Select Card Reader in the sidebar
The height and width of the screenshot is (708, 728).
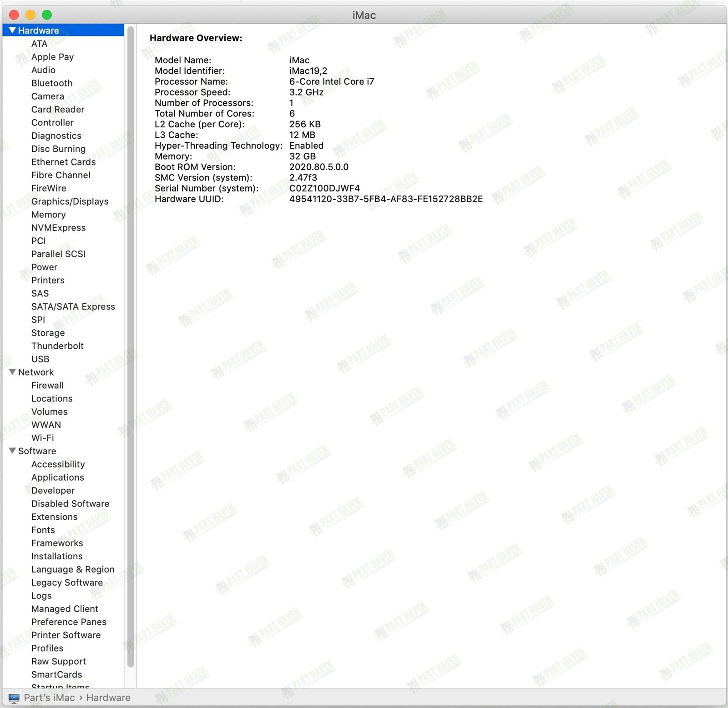pos(58,110)
